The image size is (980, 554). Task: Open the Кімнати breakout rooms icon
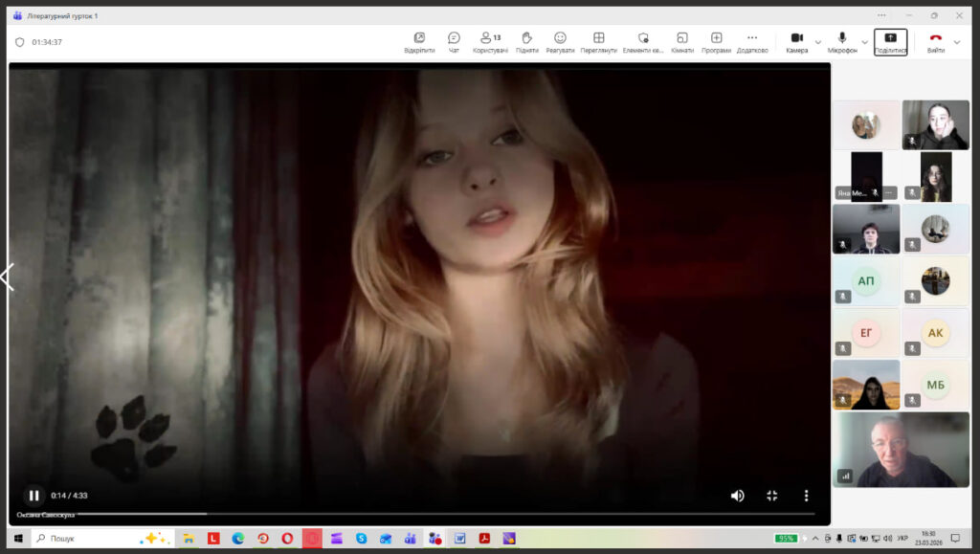tap(681, 38)
